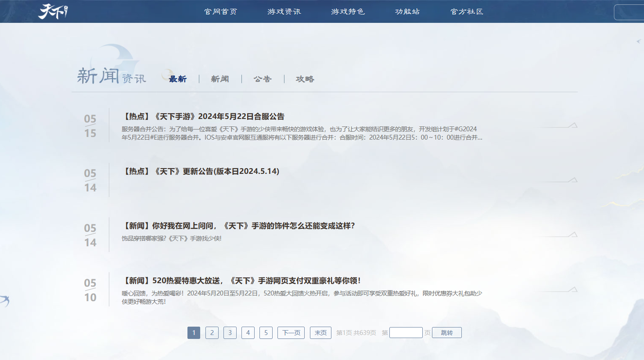
Task: Click the 服务器合并公告 summary text
Action: tap(302, 133)
